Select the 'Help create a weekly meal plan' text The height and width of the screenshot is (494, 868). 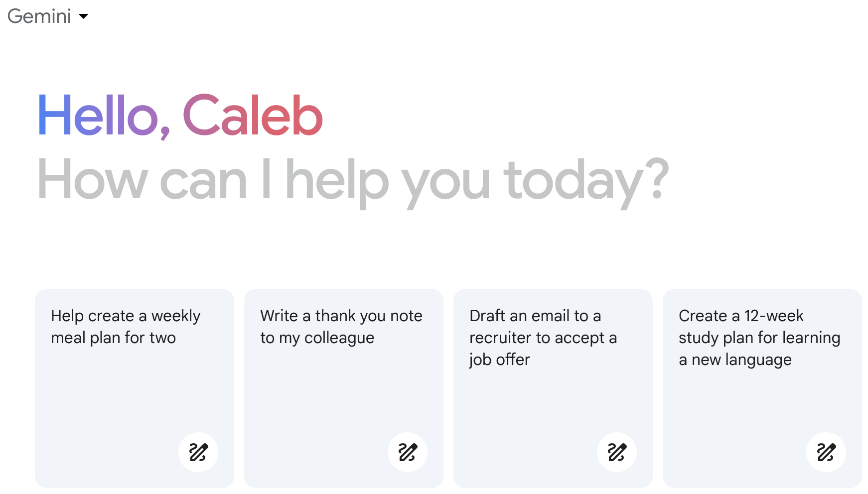click(x=126, y=326)
